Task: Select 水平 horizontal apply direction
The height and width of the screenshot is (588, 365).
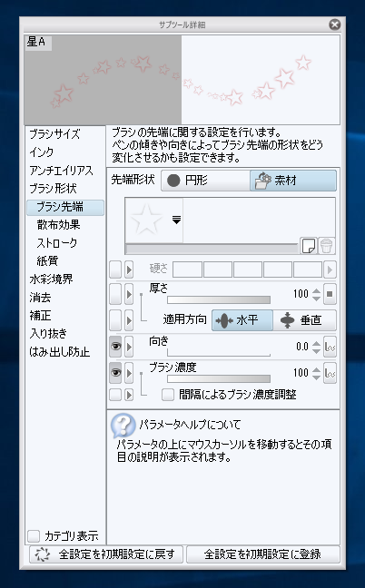Action: (242, 320)
